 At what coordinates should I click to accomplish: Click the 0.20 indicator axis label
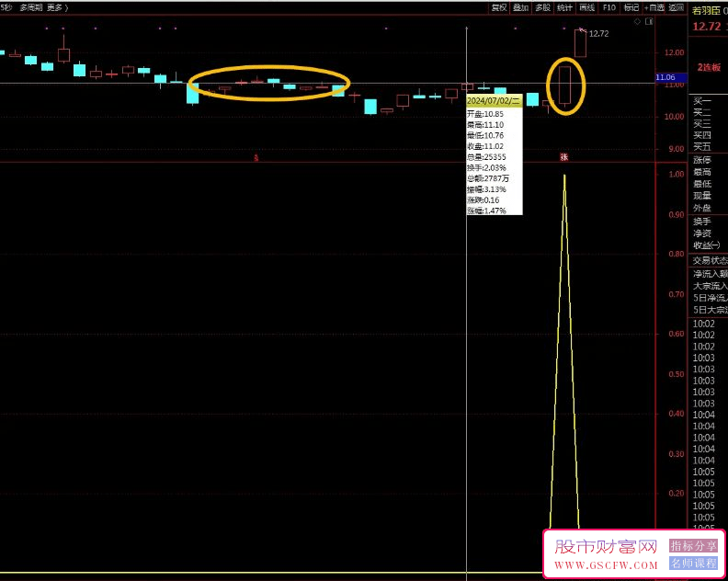[x=677, y=494]
